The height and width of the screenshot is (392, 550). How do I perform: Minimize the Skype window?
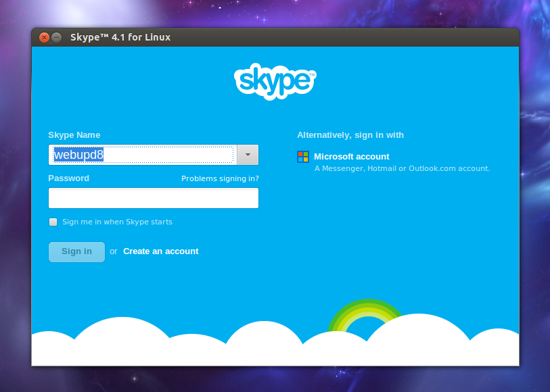(x=56, y=37)
